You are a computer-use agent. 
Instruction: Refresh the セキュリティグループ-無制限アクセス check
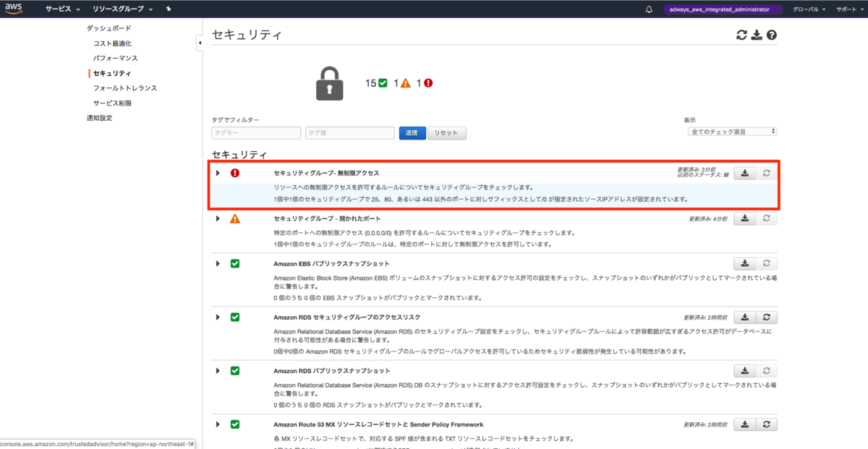click(x=767, y=172)
